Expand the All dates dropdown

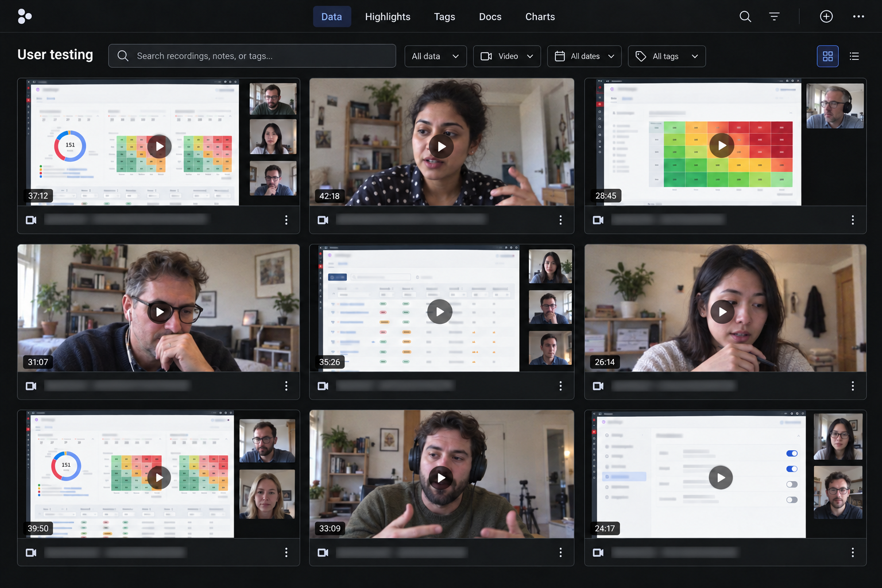[585, 56]
